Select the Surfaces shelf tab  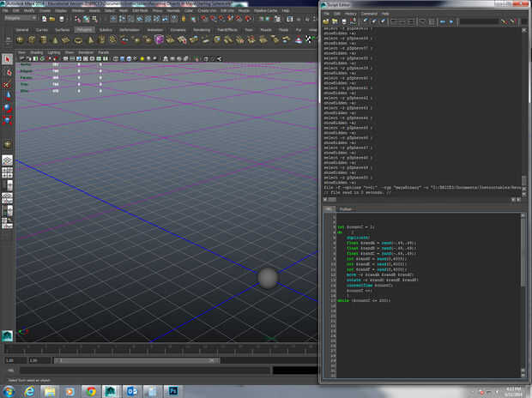pyautogui.click(x=63, y=29)
